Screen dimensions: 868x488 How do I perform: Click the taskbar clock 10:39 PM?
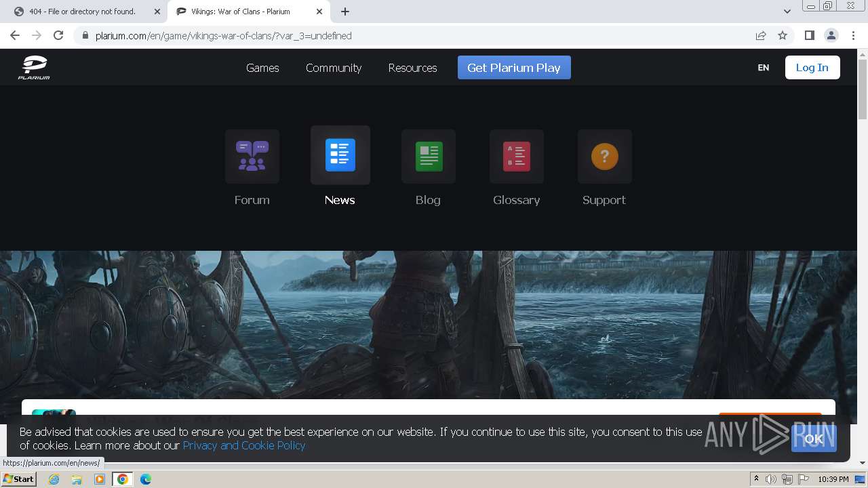833,479
